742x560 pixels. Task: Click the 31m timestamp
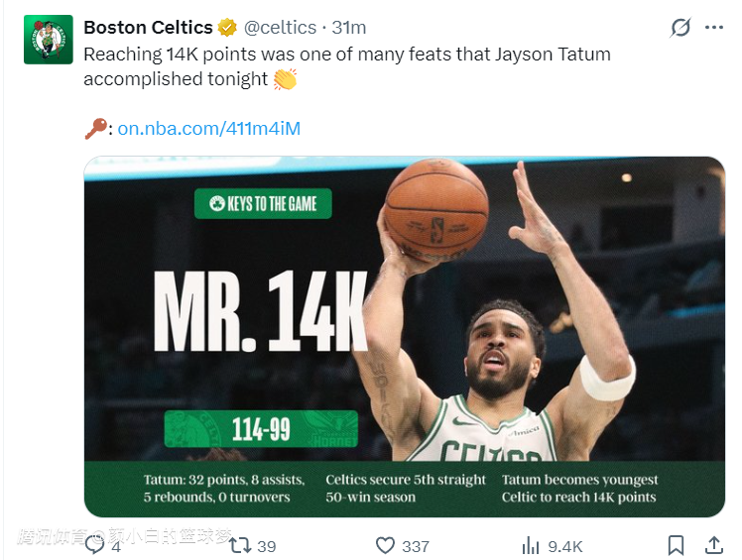coord(349,28)
